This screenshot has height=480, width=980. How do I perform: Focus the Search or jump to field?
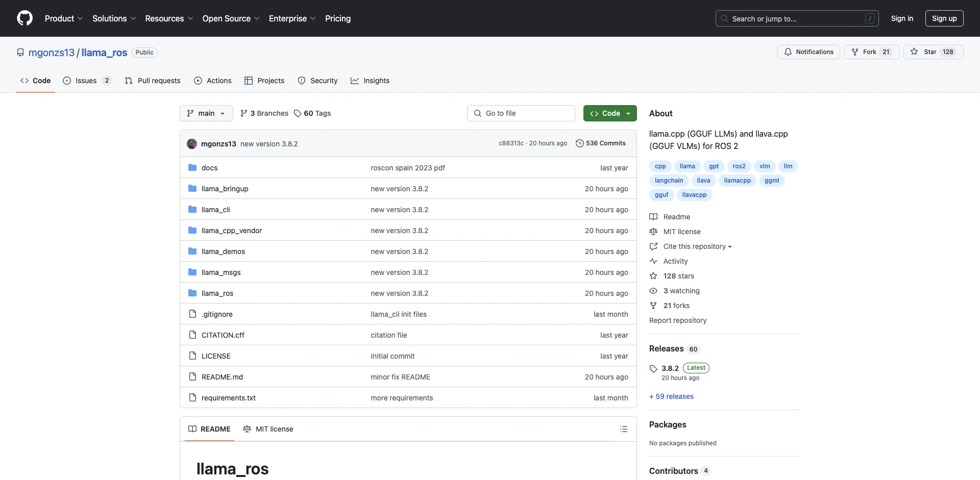pyautogui.click(x=797, y=18)
